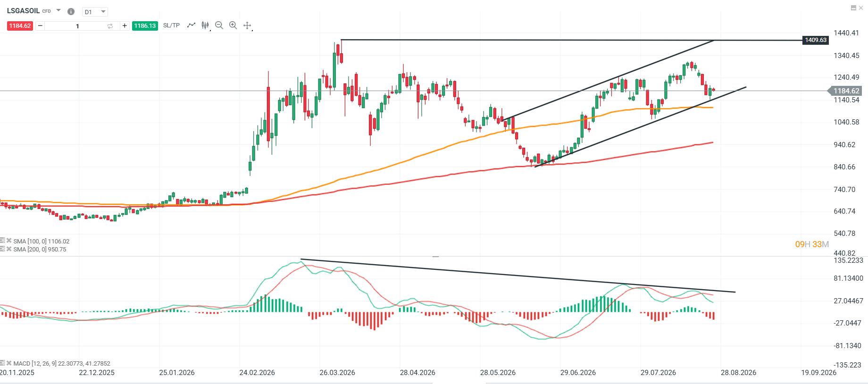The width and height of the screenshot is (868, 384).
Task: Remove the MACD [12, 26, 9] indicator
Action: [9, 363]
